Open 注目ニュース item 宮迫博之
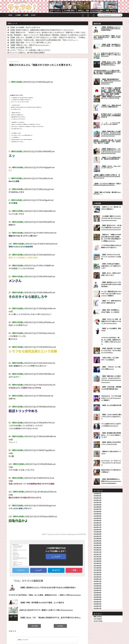 coord(44,40)
